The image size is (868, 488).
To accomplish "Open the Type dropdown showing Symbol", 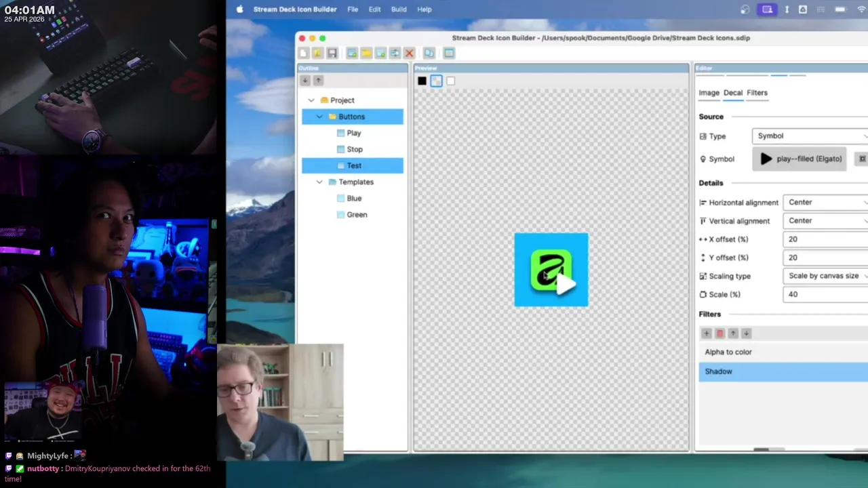I will click(x=810, y=136).
